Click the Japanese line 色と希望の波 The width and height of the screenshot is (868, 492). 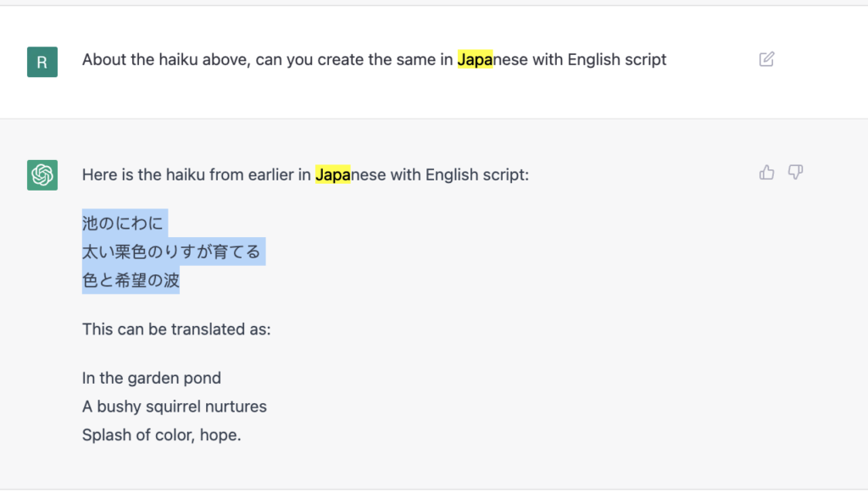pyautogui.click(x=131, y=280)
